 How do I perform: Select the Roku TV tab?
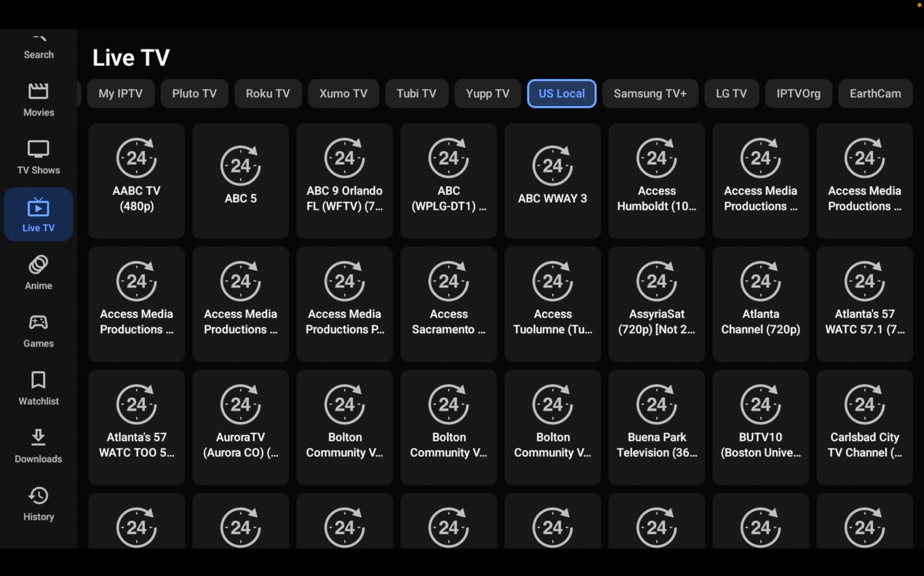click(x=268, y=93)
